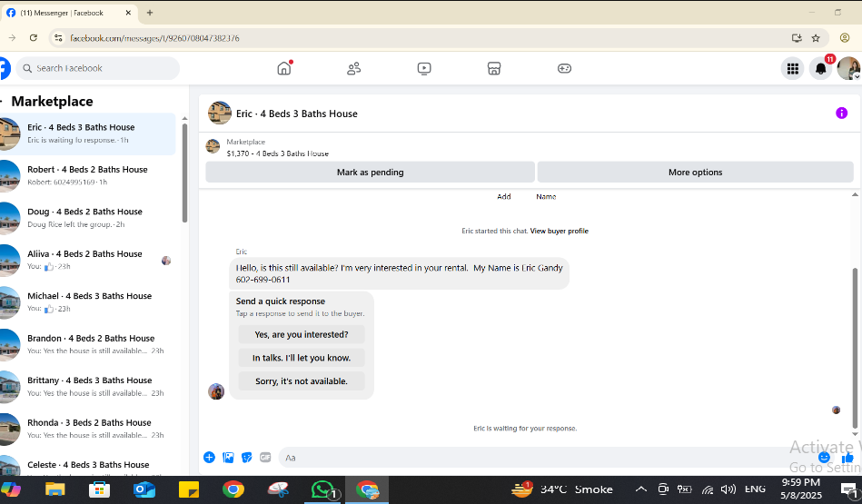Click the install app icon in address bar
862x504 pixels.
(797, 38)
